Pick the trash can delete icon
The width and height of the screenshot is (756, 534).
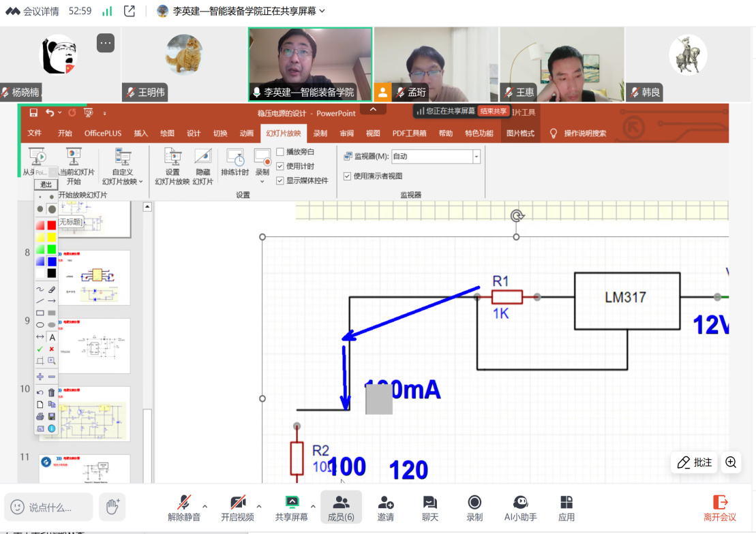point(52,392)
